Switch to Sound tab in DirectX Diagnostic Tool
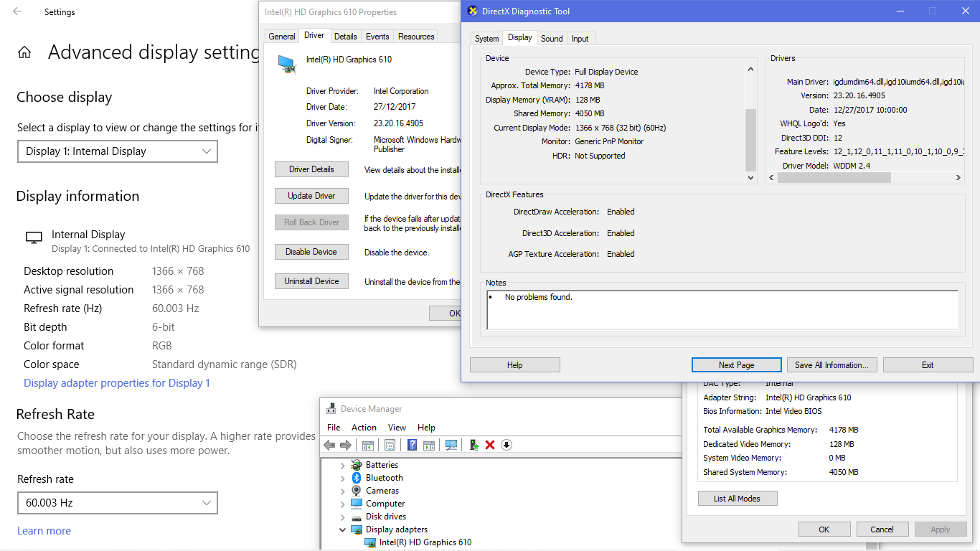 pyautogui.click(x=552, y=39)
